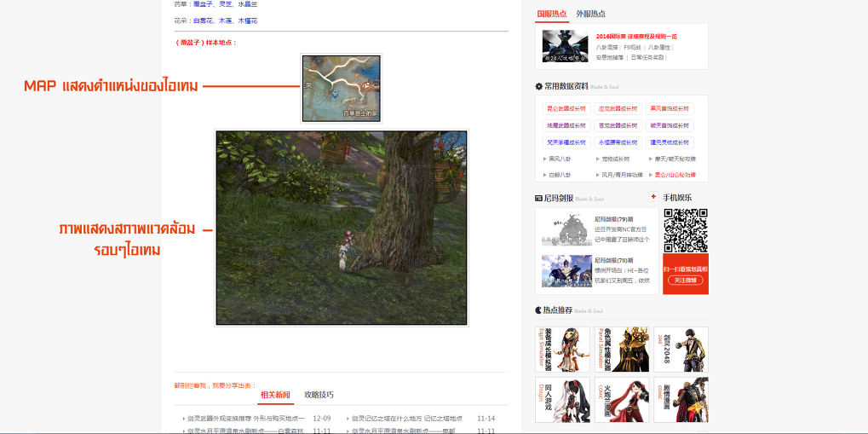Click the red plus icon beside 手机娱乐
The width and height of the screenshot is (868, 434).
coord(653,197)
